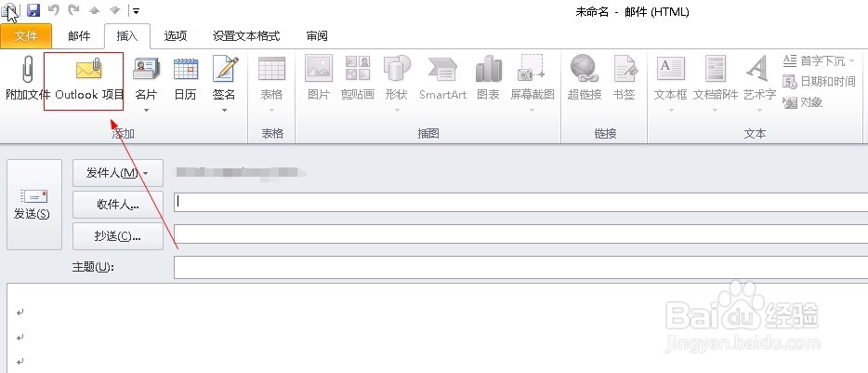Click the 签名 signature icon
Image resolution: width=868 pixels, height=373 pixels.
pos(225,69)
